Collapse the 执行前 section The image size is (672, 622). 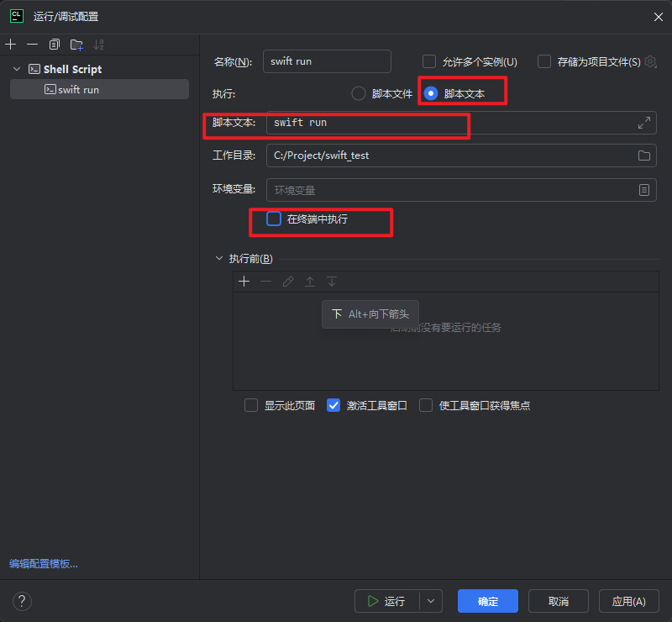220,258
